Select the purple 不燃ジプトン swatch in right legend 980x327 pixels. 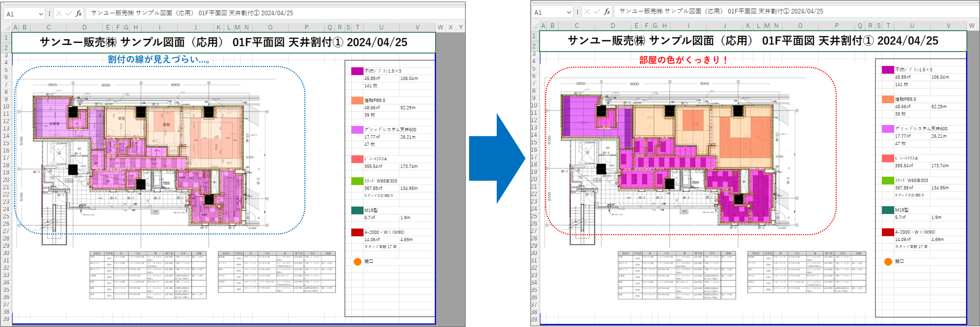[888, 70]
